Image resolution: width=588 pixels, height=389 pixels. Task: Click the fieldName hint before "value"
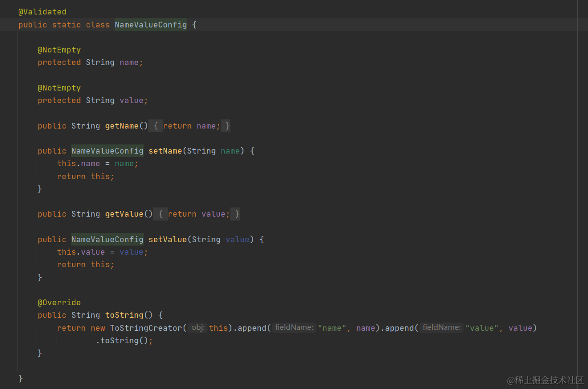(x=441, y=327)
